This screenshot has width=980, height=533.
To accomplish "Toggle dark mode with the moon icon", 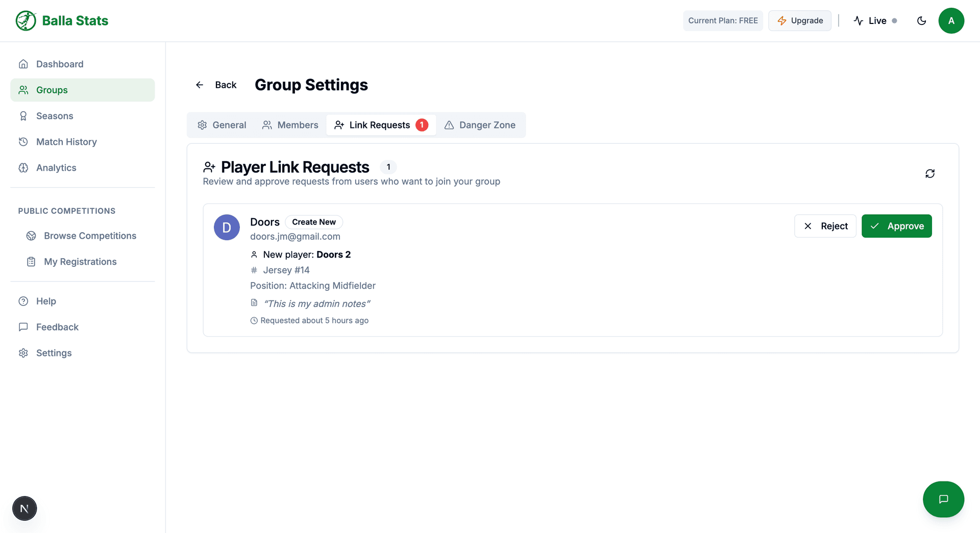I will [x=922, y=20].
